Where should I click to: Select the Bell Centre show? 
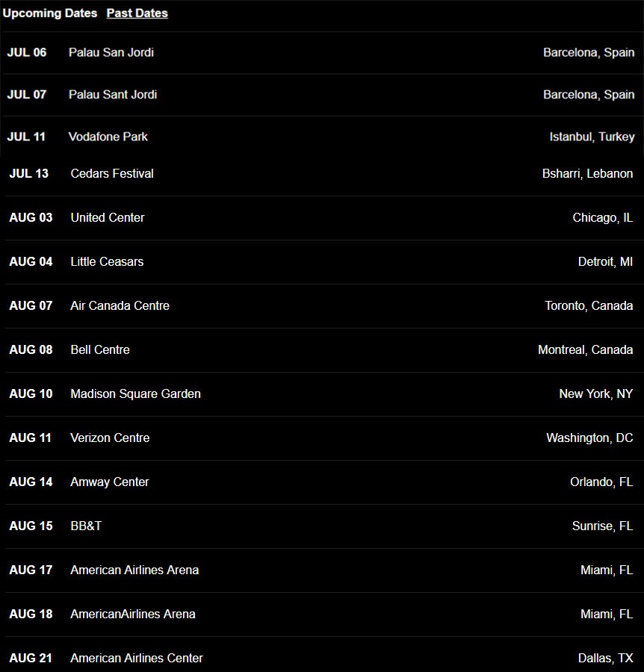tap(100, 349)
